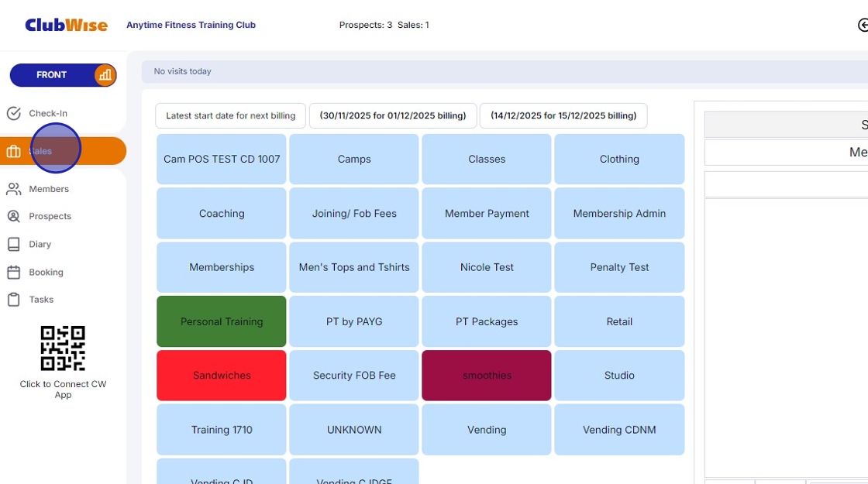Screen dimensions: 868x484
Task: Open Security FOB Fee category
Action: [354, 376]
